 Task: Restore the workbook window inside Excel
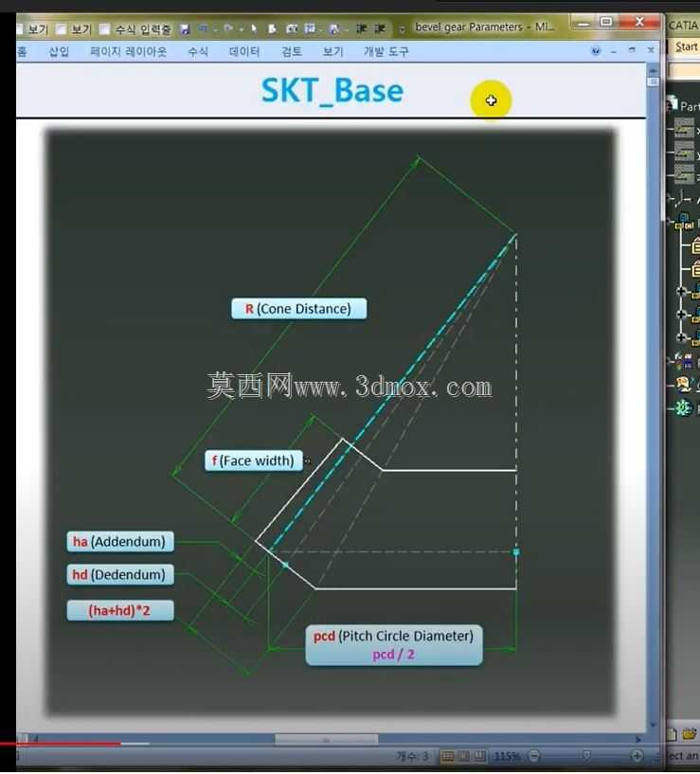632,50
